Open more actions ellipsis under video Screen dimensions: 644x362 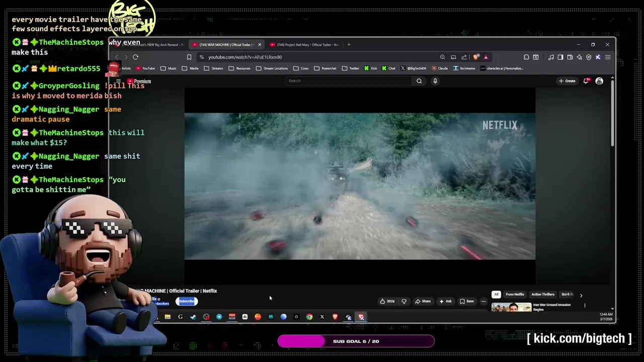(x=484, y=301)
